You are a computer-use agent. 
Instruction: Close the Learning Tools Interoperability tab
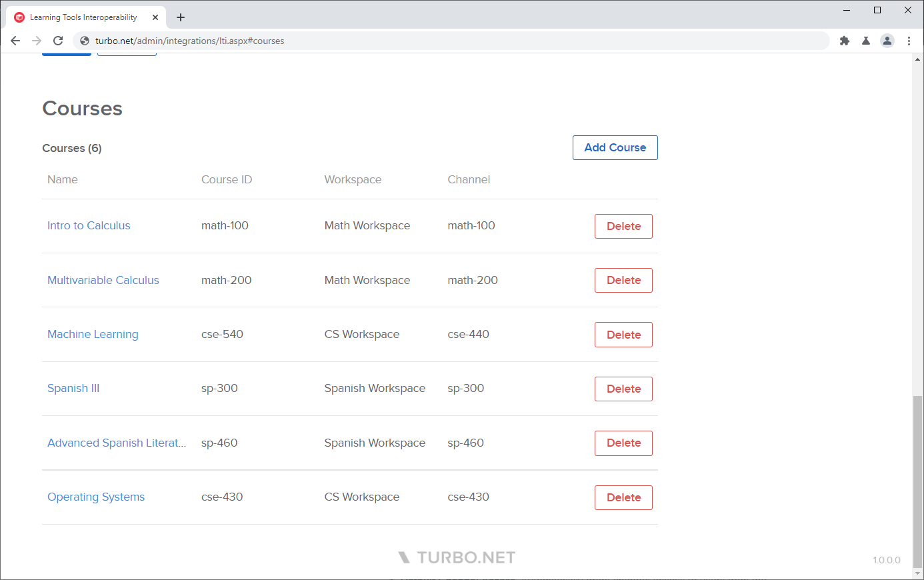coord(155,17)
